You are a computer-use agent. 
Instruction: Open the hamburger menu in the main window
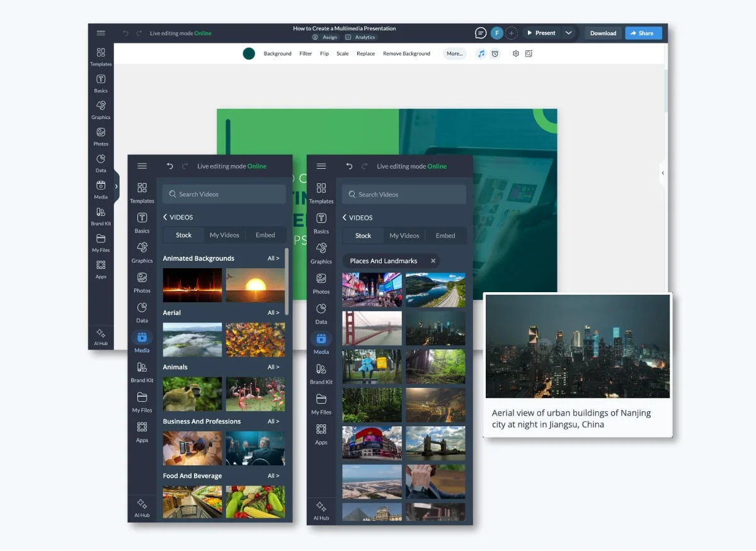tap(101, 33)
